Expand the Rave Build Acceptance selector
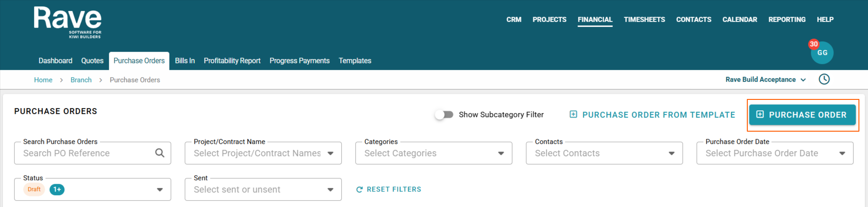This screenshot has width=868, height=207. [x=765, y=79]
